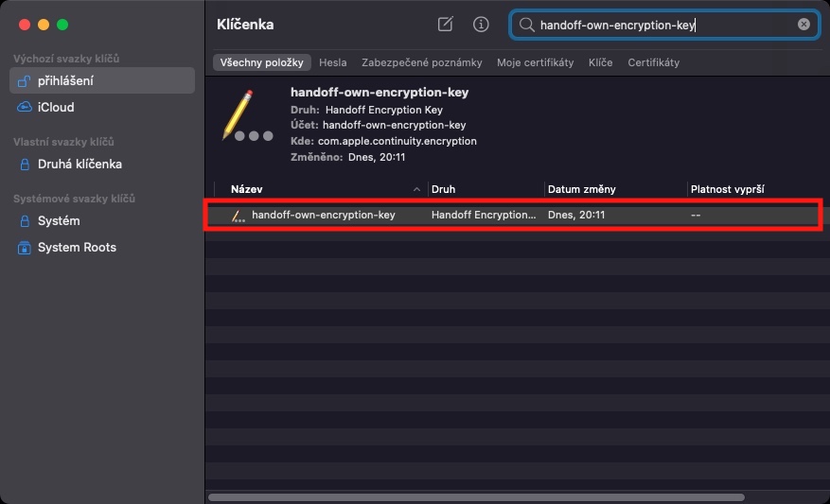Image resolution: width=830 pixels, height=504 pixels.
Task: Sort items by Druh column header
Action: click(x=485, y=189)
